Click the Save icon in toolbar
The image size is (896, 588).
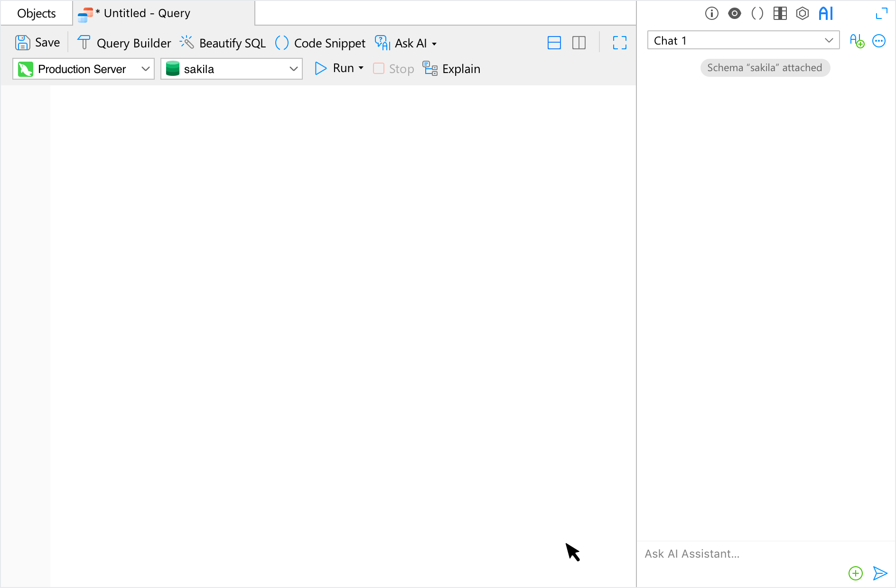click(22, 43)
